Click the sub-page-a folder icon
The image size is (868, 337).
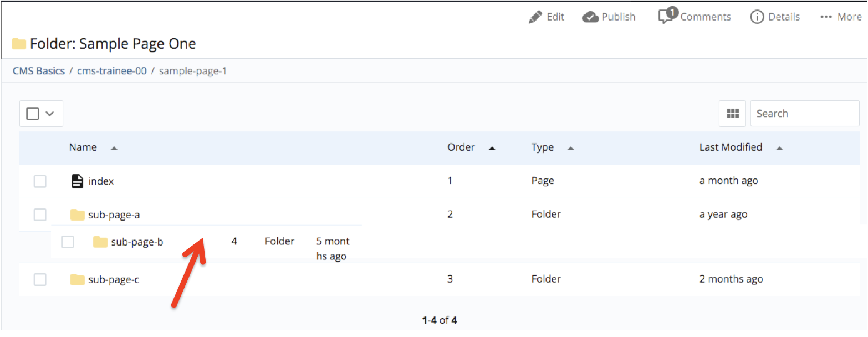[78, 215]
